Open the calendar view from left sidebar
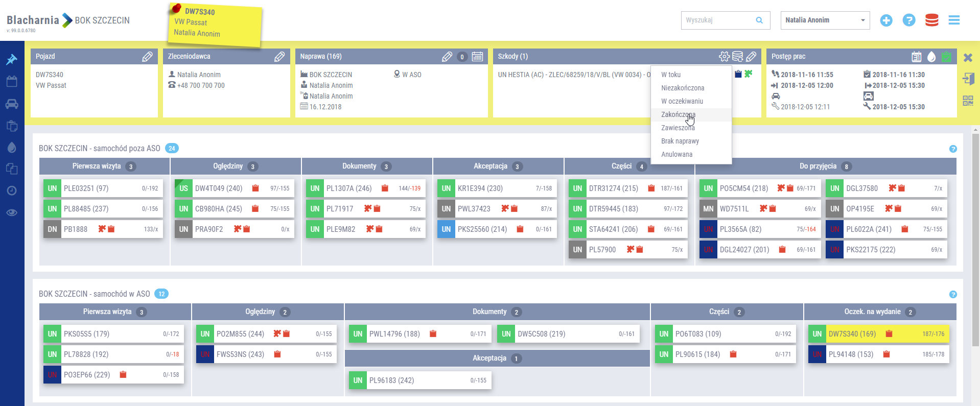This screenshot has height=406, width=980. tap(11, 82)
